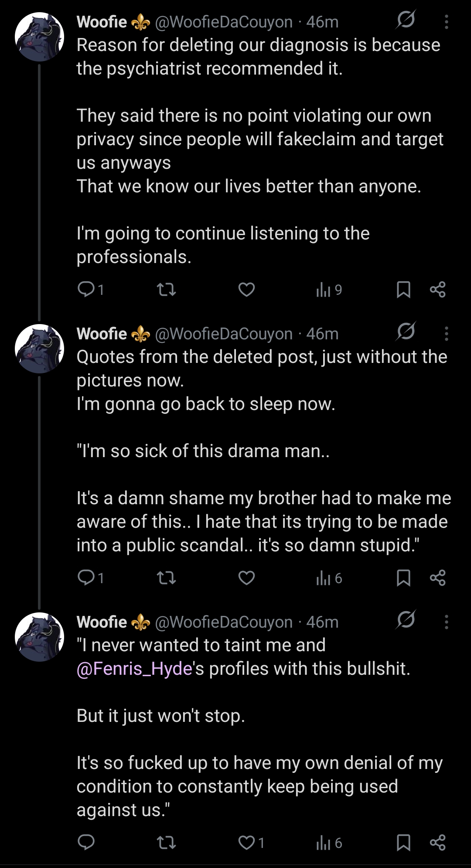471x868 pixels.
Task: Share the 'public scandal' quote post
Action: tap(437, 578)
